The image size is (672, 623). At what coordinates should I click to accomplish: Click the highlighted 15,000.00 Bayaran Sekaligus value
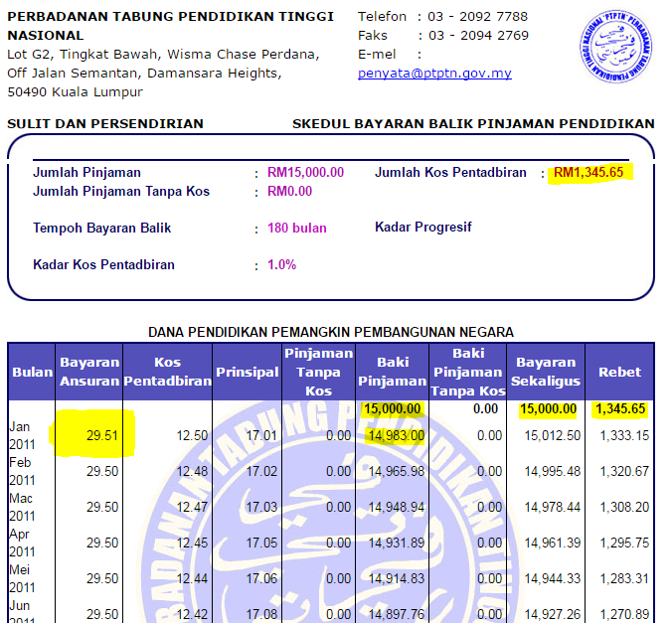[x=548, y=408]
